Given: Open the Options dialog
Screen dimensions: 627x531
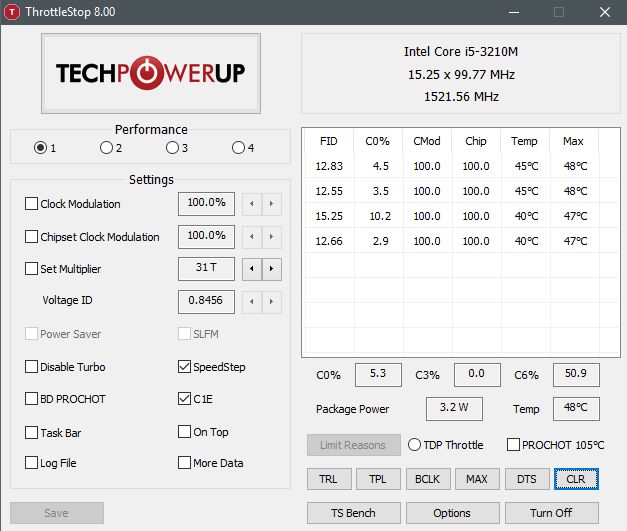Looking at the screenshot, I should coord(453,513).
